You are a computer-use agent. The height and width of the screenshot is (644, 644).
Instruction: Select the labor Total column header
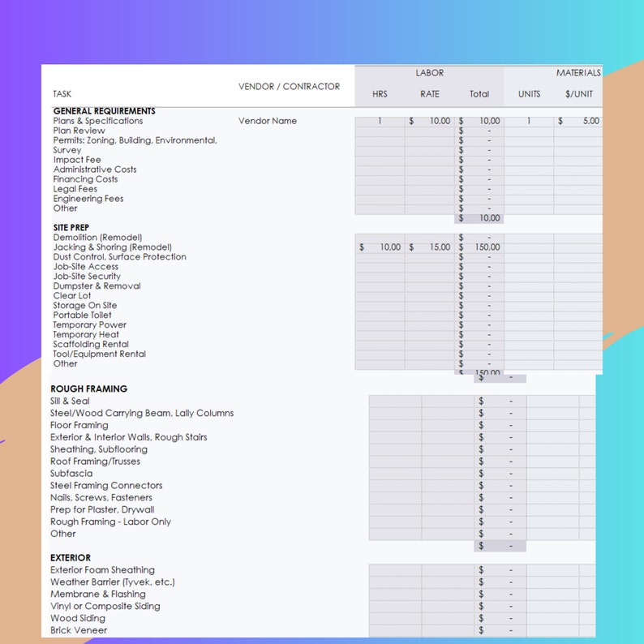pyautogui.click(x=479, y=94)
